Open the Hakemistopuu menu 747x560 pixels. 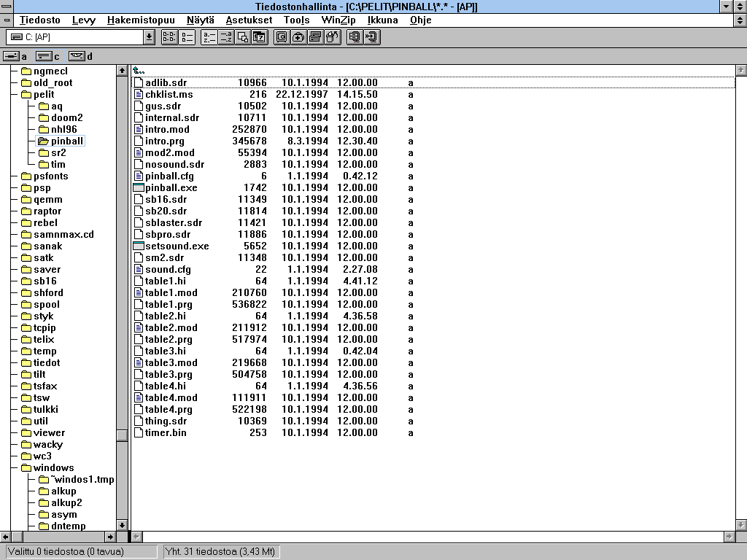(x=141, y=20)
